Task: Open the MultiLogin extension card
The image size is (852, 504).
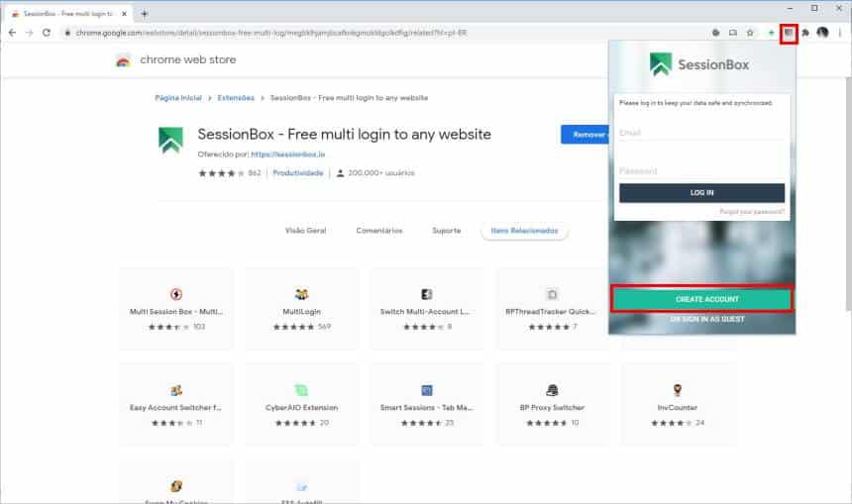Action: (301, 309)
